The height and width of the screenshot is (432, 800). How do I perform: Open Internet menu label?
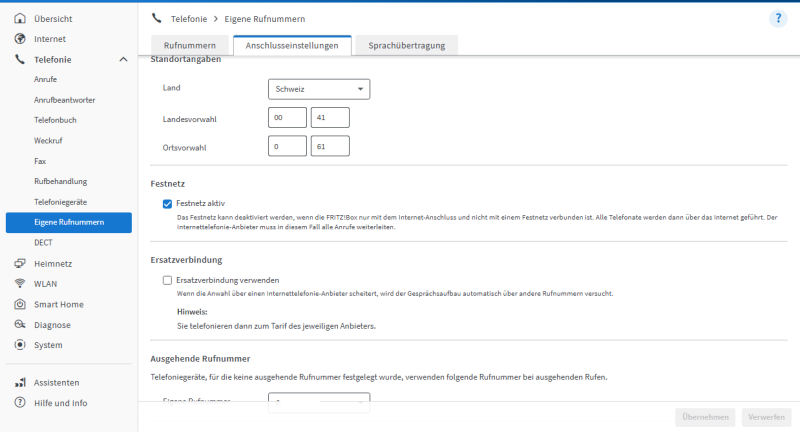49,39
